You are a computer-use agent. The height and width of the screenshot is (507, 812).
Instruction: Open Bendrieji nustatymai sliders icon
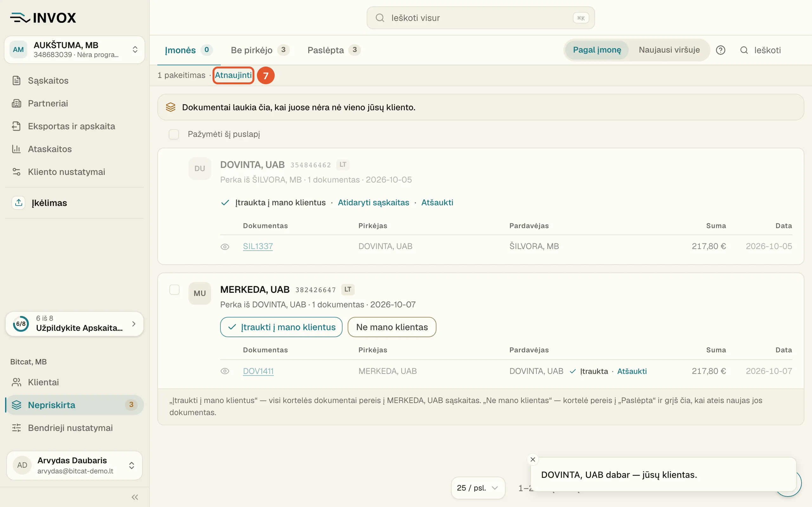click(16, 428)
